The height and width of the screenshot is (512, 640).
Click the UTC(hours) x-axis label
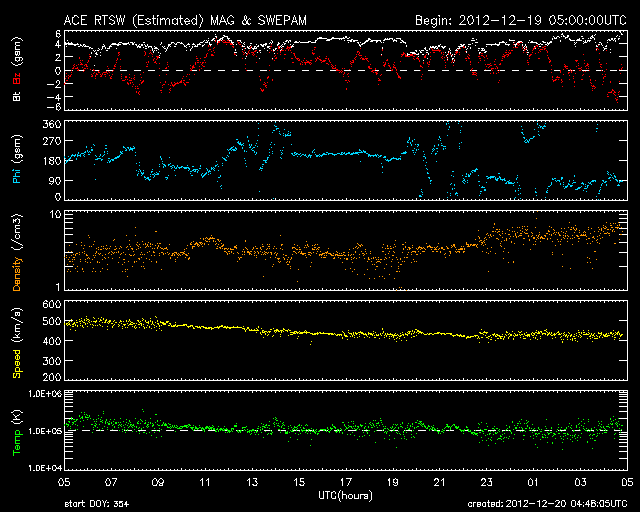tap(345, 495)
